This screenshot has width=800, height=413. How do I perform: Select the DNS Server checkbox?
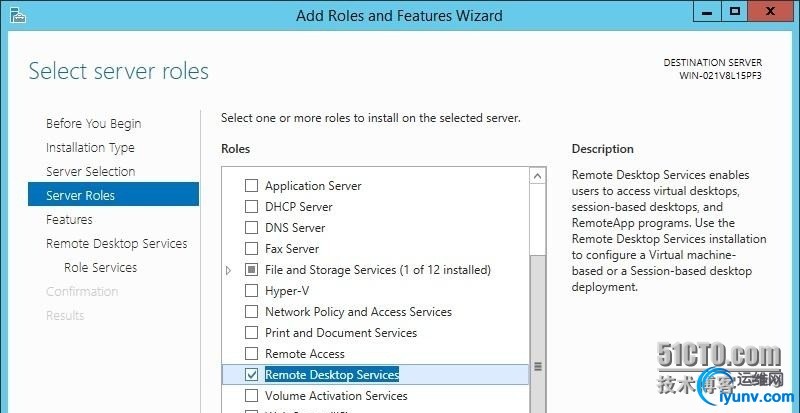[x=252, y=228]
